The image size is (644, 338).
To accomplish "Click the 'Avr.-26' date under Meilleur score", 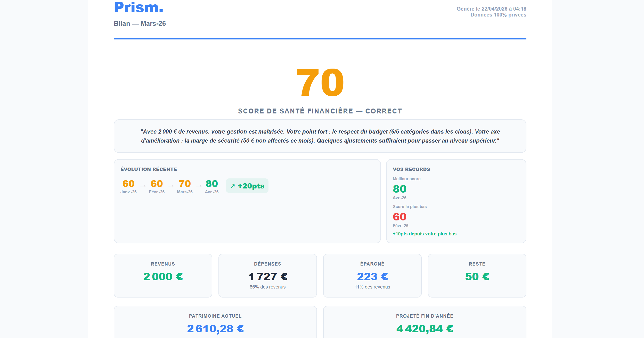I will (400, 198).
